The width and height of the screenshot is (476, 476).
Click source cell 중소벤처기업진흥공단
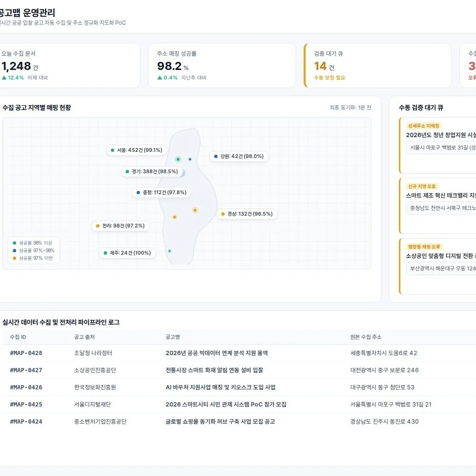pyautogui.click(x=100, y=422)
